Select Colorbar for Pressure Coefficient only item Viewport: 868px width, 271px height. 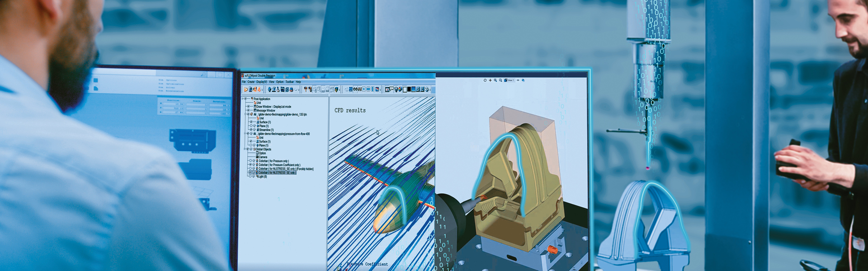coord(279,165)
